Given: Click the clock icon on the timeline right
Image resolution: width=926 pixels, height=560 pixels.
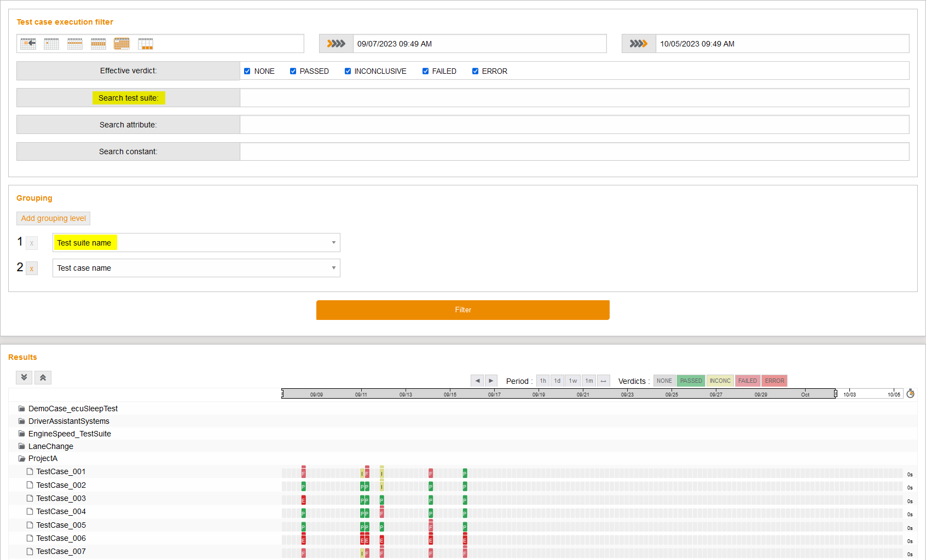Looking at the screenshot, I should [910, 393].
